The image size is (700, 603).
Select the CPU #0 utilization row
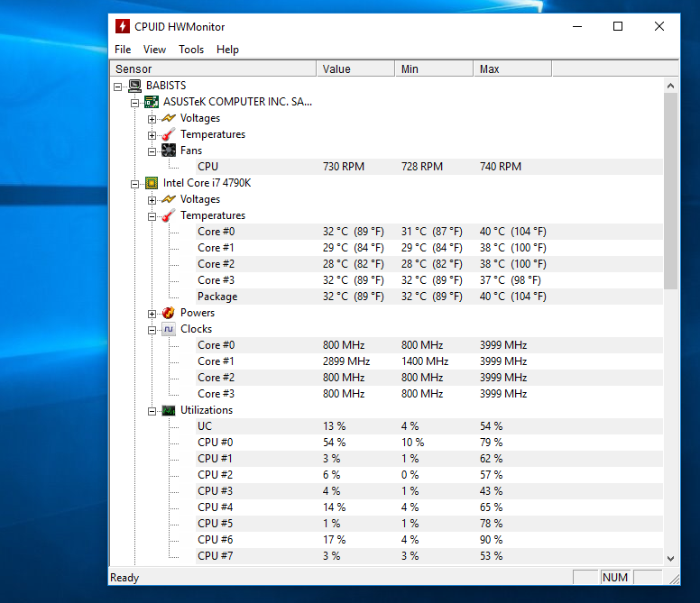(x=429, y=443)
